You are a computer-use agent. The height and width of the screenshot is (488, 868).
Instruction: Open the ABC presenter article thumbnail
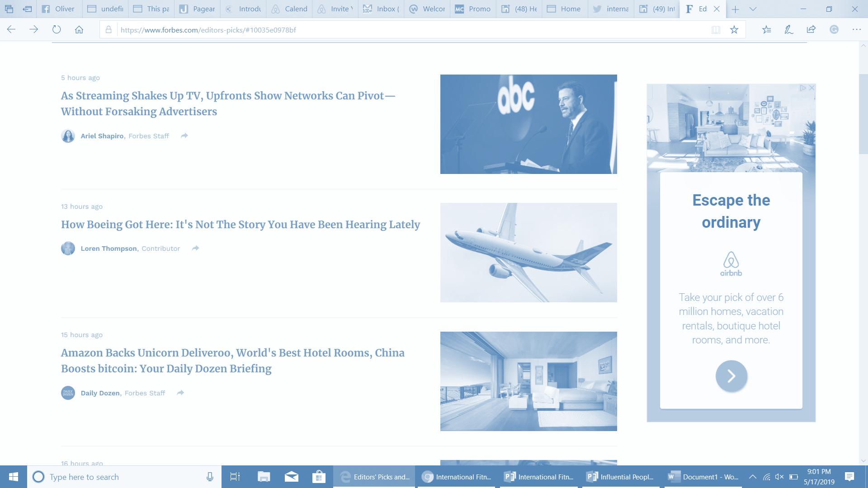(x=528, y=124)
